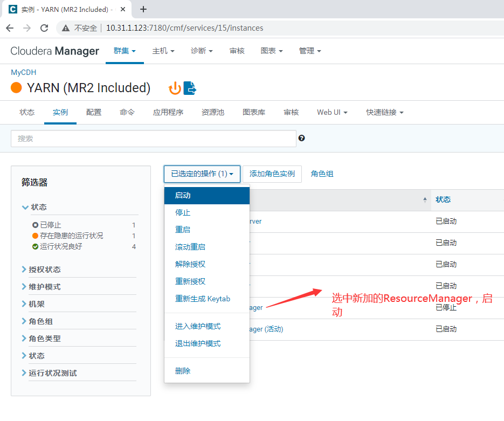The image size is (504, 421).
Task: Reload the page with refresh icon
Action: [44, 28]
